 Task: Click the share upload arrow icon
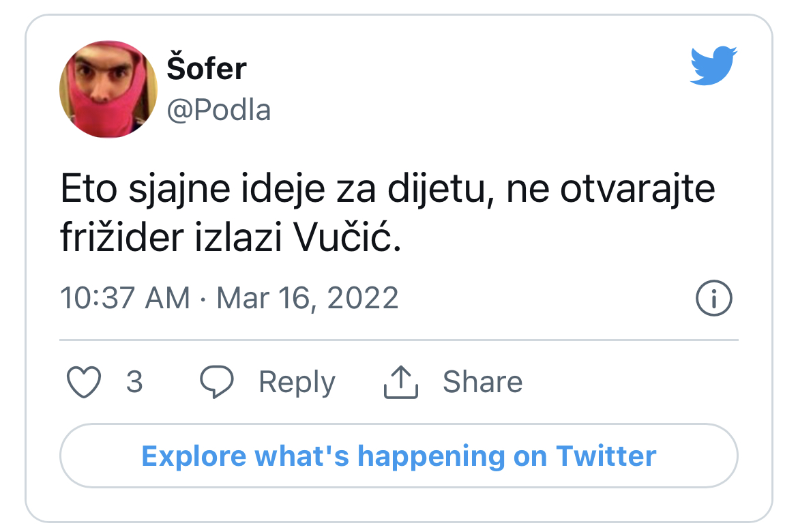tap(400, 382)
